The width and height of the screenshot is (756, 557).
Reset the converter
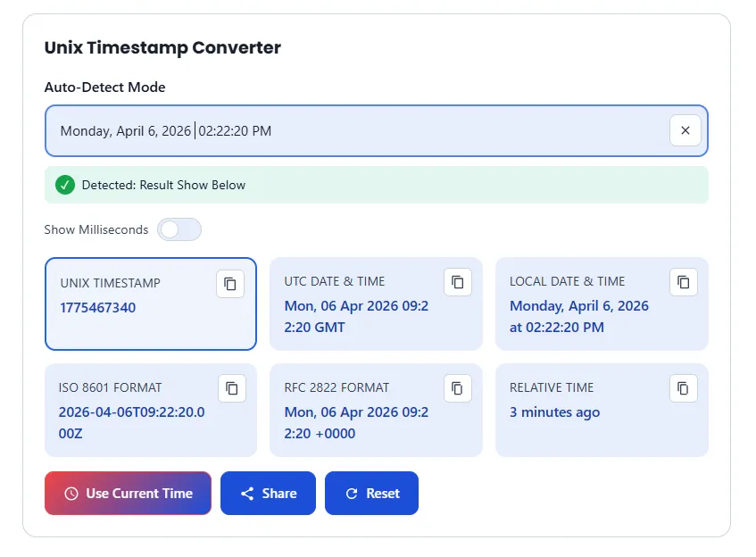371,494
